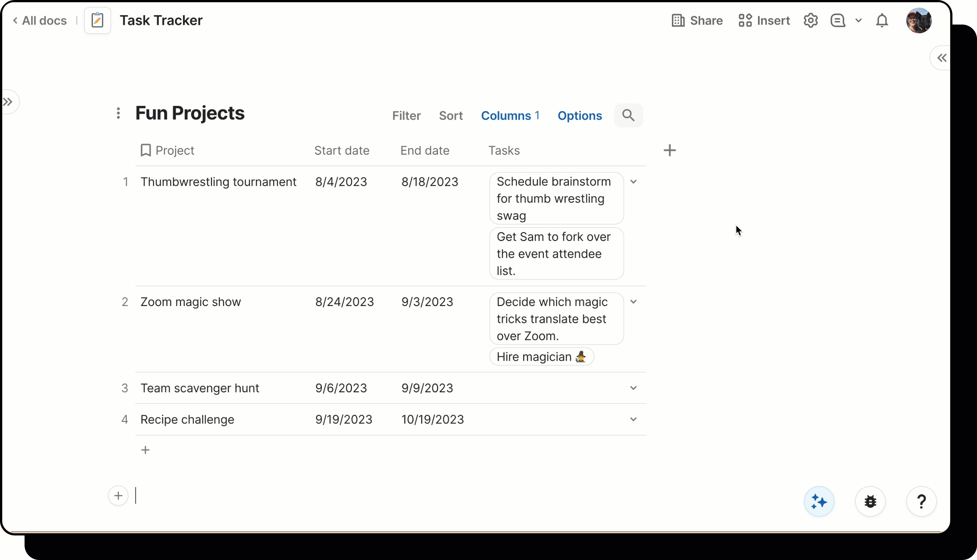Click the Share button
Screen dimensions: 977x560
coord(697,20)
